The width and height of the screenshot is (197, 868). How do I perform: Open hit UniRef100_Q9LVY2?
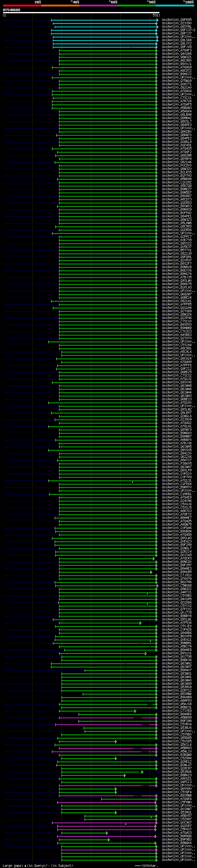point(177,43)
